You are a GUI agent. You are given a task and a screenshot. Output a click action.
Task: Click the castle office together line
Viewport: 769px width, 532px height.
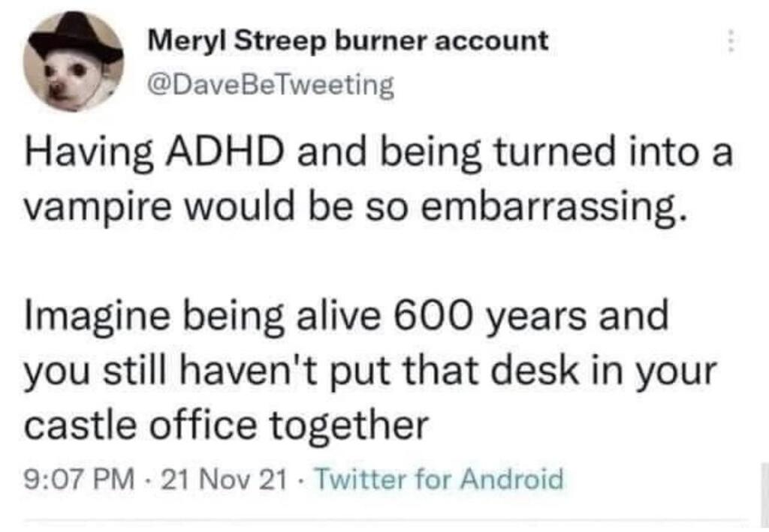pos(226,425)
